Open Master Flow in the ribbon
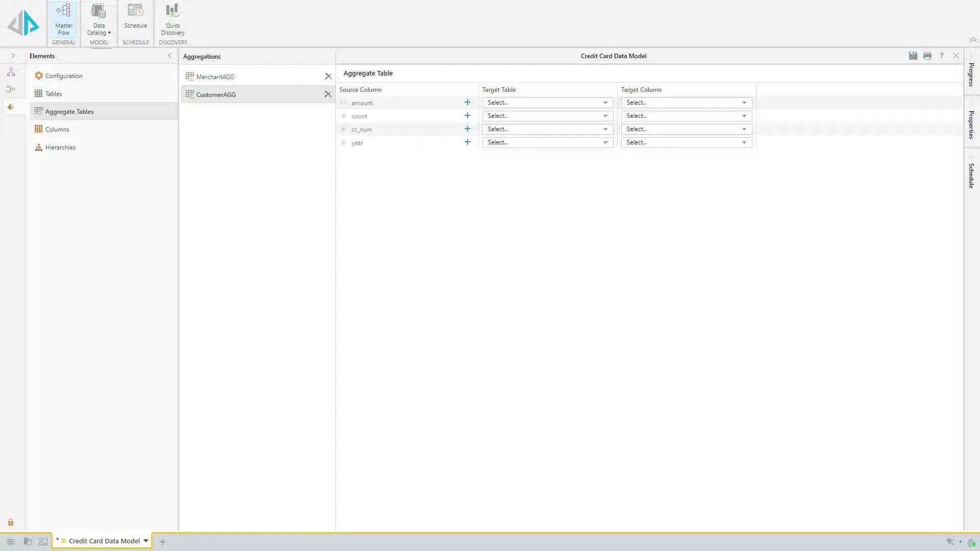 (64, 19)
